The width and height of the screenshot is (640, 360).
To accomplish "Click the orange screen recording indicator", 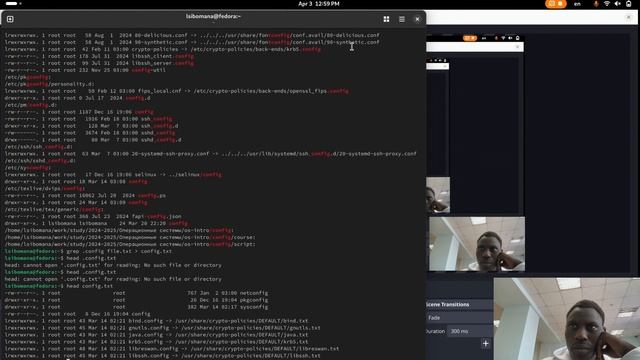I will tap(556, 4).
